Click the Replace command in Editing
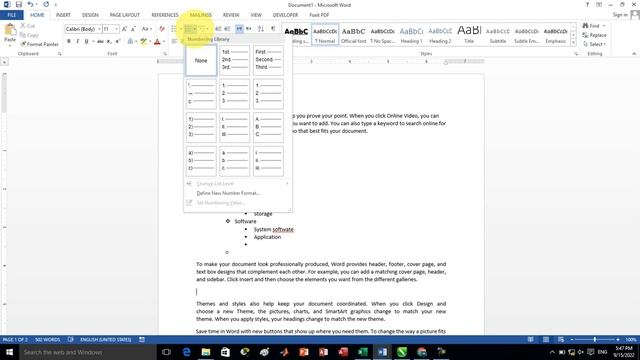The height and width of the screenshot is (360, 640). tap(595, 35)
